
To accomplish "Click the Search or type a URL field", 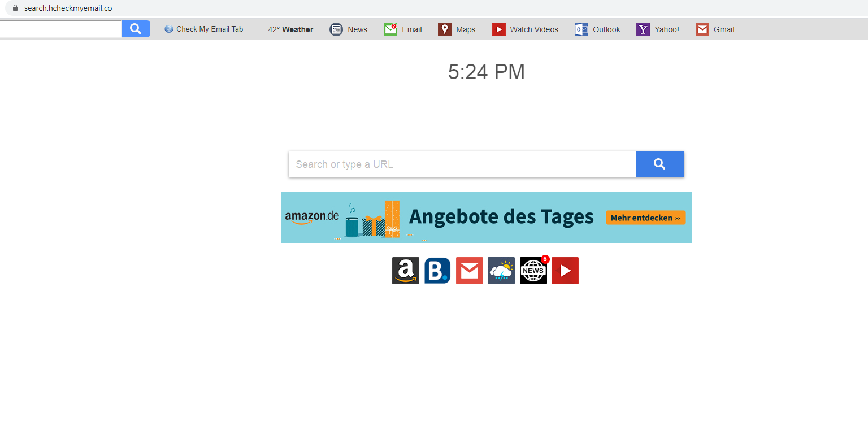I will click(462, 164).
